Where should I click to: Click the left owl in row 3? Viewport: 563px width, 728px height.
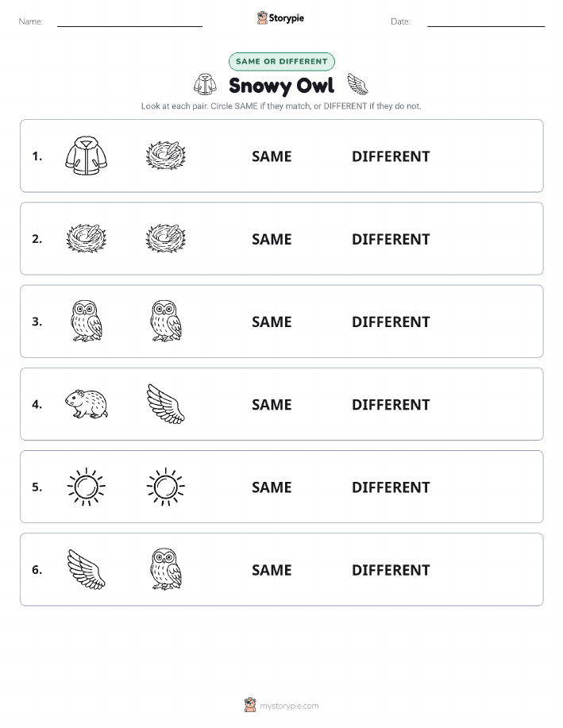pyautogui.click(x=87, y=322)
